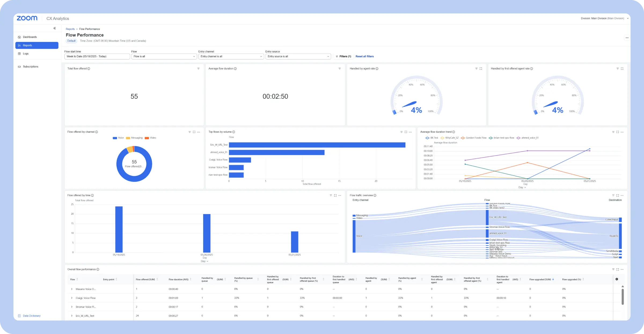Screen dimensions: 644x334
Task: Open the 'Flow is all' dropdown
Action: click(x=164, y=56)
